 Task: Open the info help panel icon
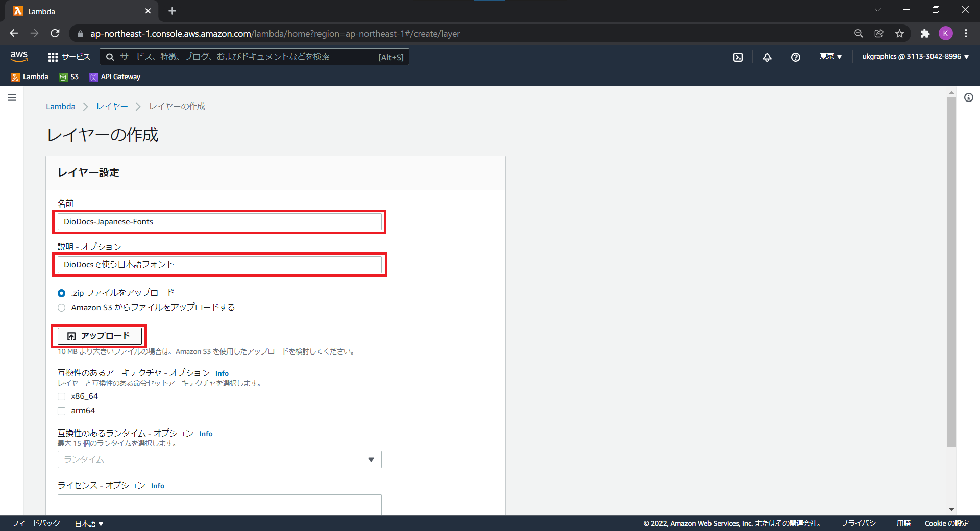[x=968, y=97]
